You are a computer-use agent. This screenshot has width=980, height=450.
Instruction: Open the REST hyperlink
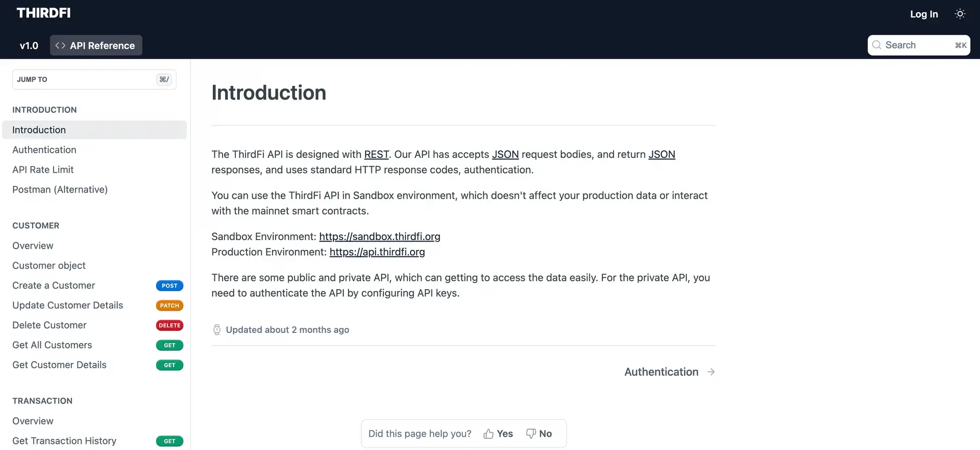point(376,154)
